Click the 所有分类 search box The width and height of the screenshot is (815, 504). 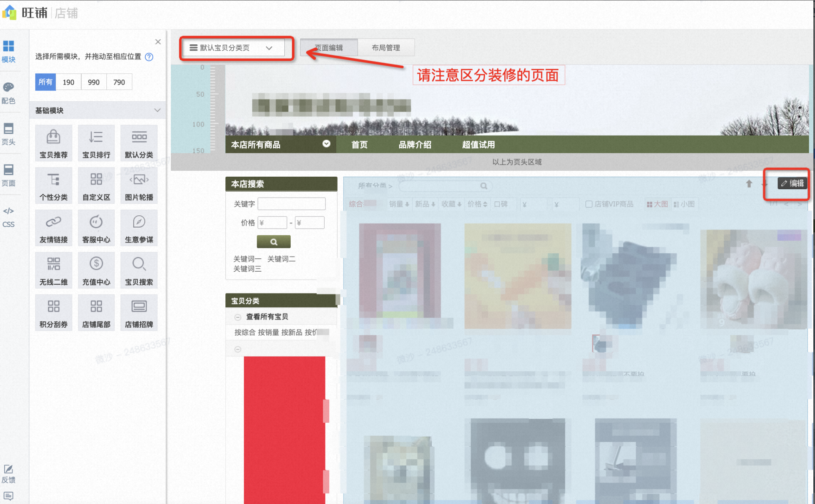coord(446,186)
